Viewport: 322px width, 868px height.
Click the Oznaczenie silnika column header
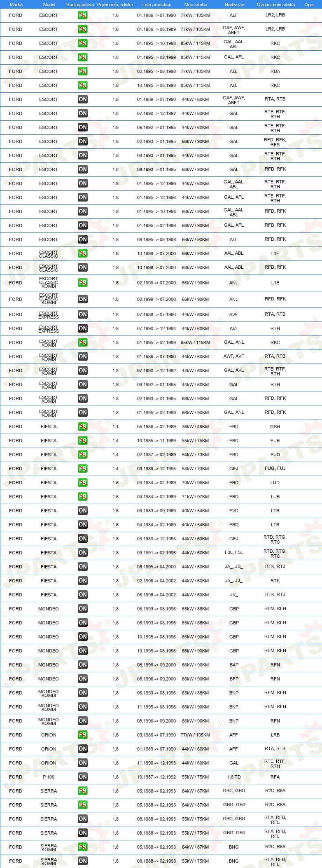(276, 5)
